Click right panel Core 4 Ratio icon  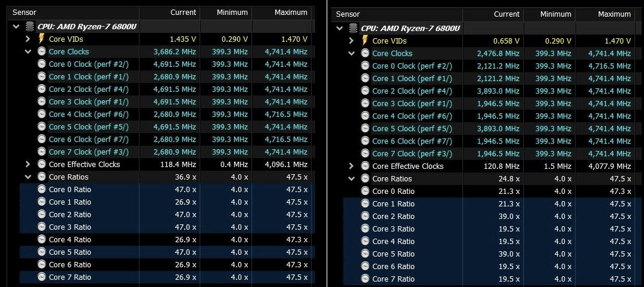(x=365, y=242)
